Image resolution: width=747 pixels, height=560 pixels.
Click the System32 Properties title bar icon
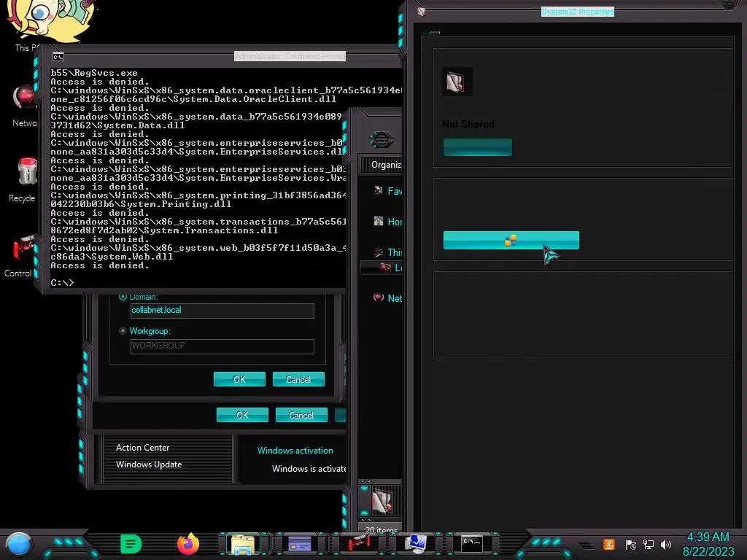421,12
